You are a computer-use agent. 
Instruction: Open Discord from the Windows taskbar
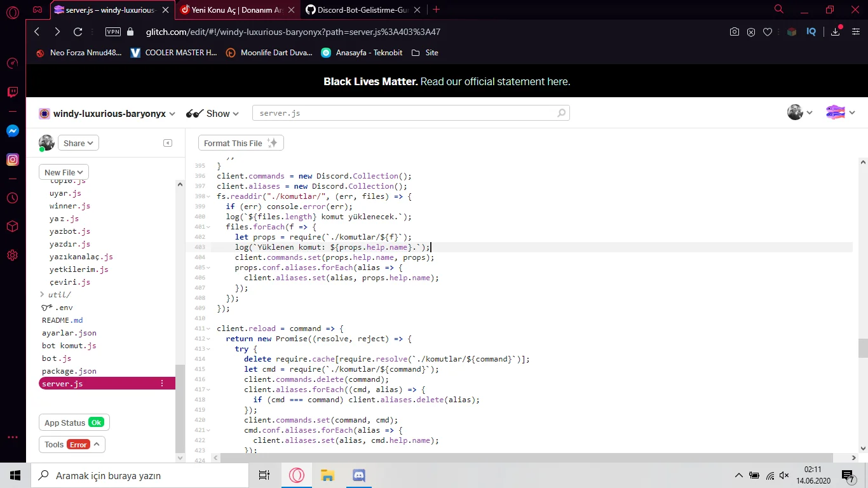tap(358, 475)
